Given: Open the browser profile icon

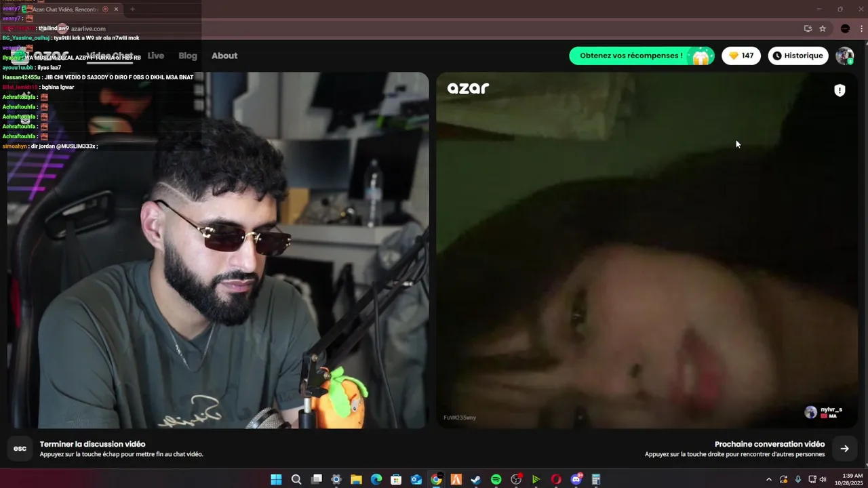Looking at the screenshot, I should 845,28.
